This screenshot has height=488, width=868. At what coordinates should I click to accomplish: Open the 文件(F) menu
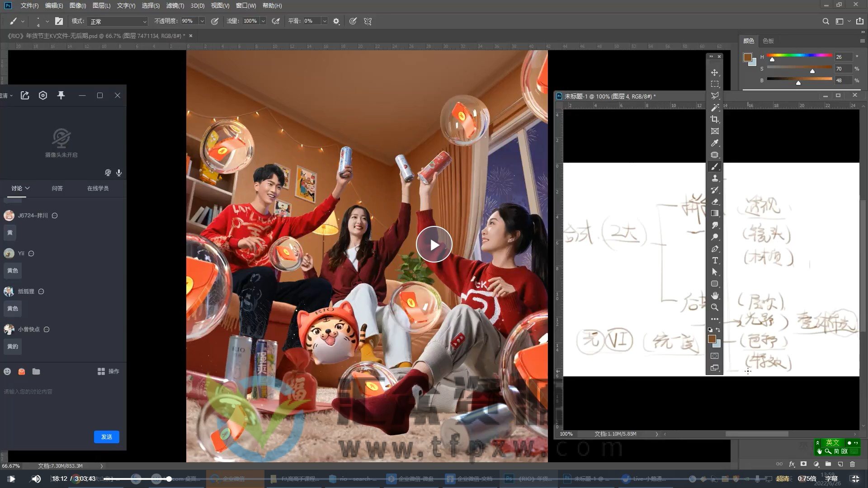coord(29,5)
